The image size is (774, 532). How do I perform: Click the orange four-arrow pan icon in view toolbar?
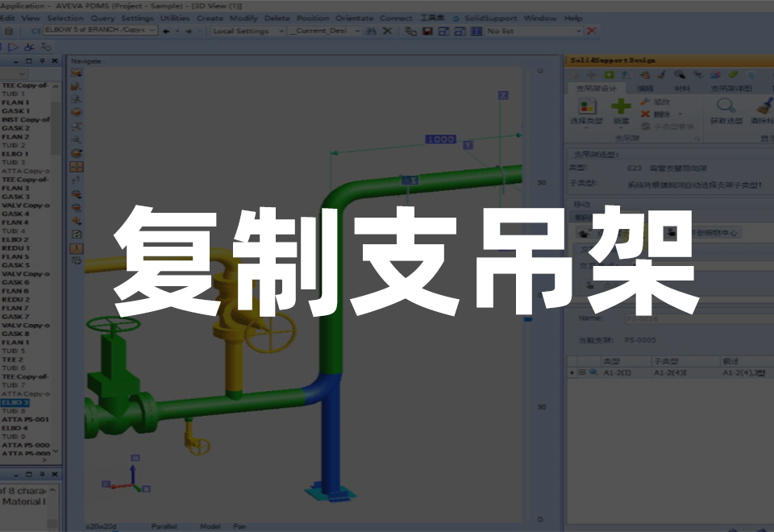76,167
